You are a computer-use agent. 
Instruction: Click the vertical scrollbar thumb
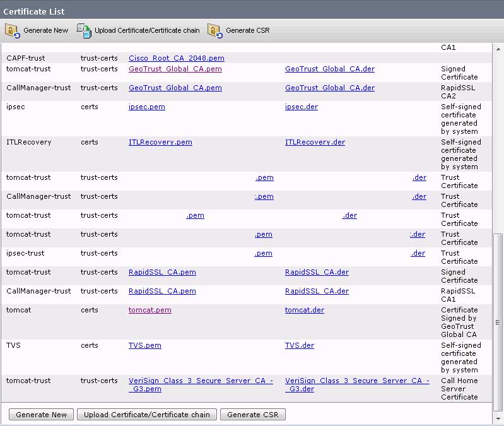pyautogui.click(x=498, y=322)
